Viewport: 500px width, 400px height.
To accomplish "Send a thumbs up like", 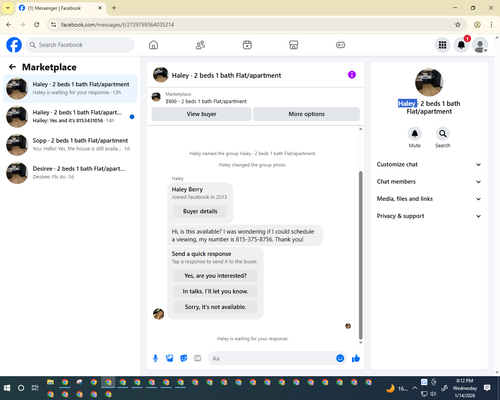I will point(356,358).
